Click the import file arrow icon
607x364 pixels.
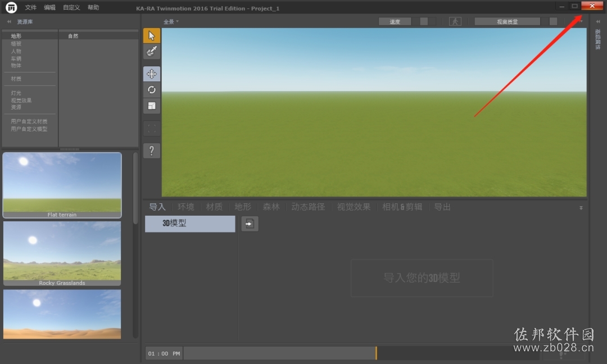pos(250,224)
